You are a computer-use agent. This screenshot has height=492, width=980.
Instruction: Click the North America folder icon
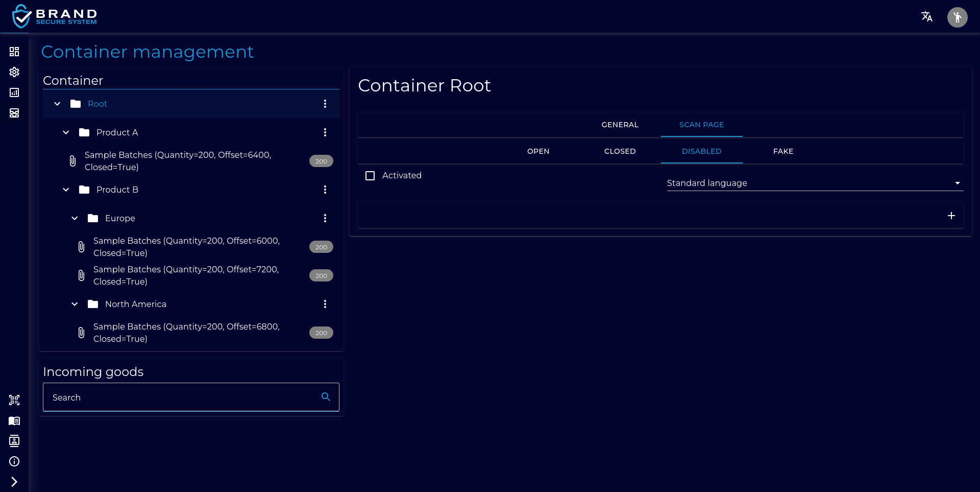tap(93, 304)
